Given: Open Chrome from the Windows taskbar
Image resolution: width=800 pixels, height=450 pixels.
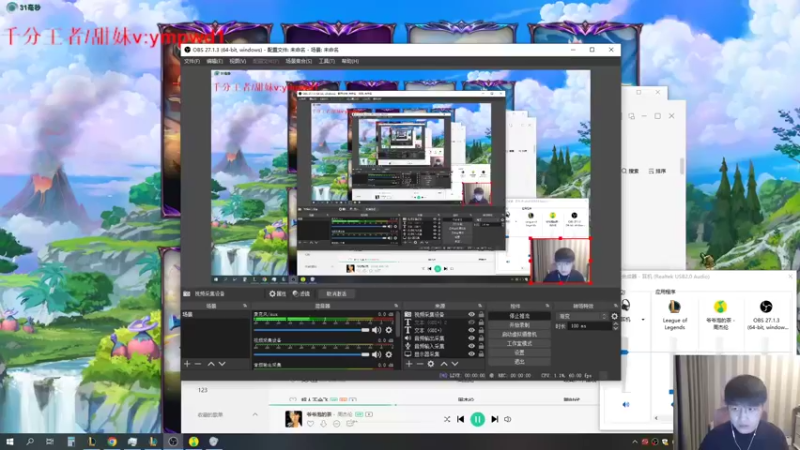Looking at the screenshot, I should point(112,441).
